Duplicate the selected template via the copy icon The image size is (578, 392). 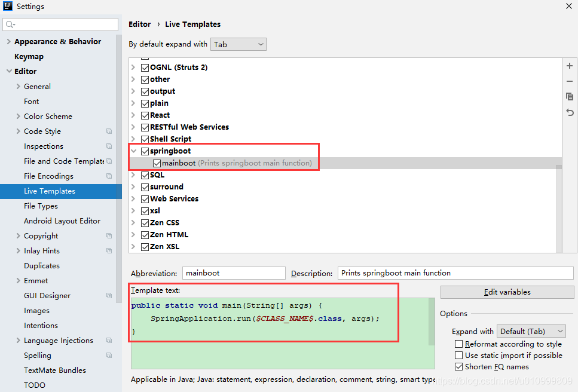click(569, 96)
